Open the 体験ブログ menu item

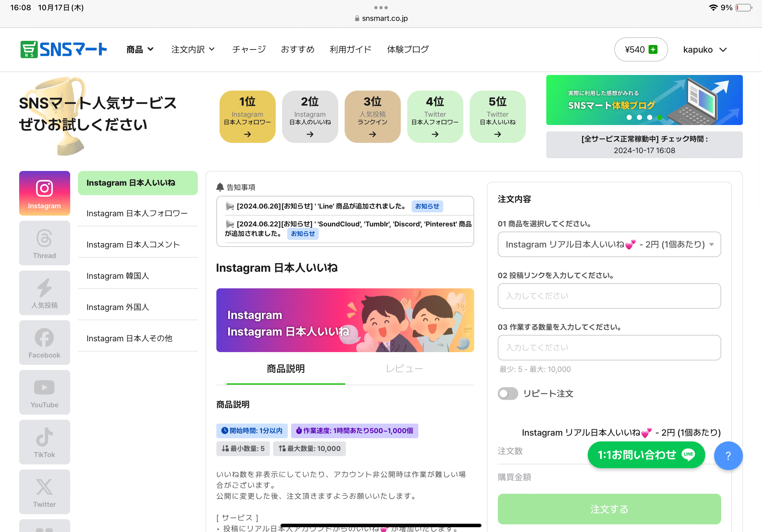pos(408,49)
